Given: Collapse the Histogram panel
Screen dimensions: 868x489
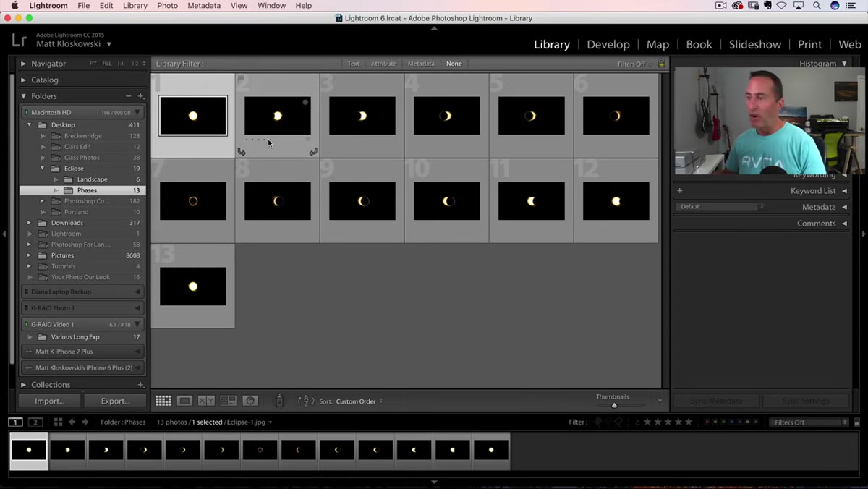Looking at the screenshot, I should point(844,64).
